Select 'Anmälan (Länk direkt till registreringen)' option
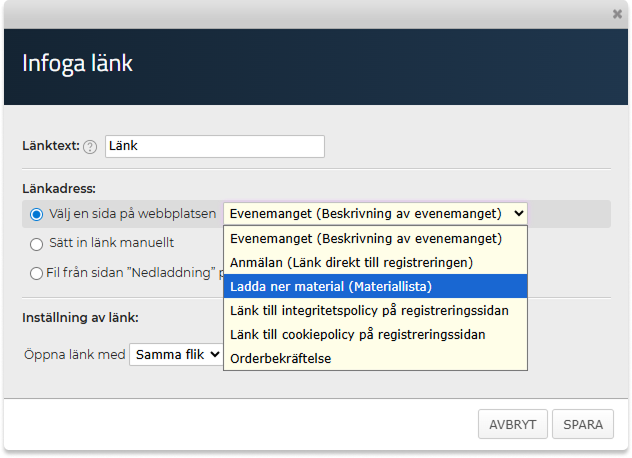632x458 pixels. [350, 263]
